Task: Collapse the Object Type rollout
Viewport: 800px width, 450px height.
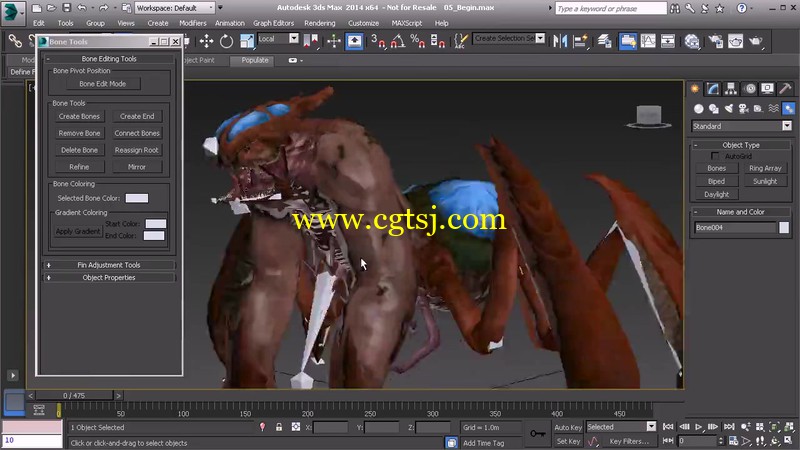Action: (x=741, y=145)
